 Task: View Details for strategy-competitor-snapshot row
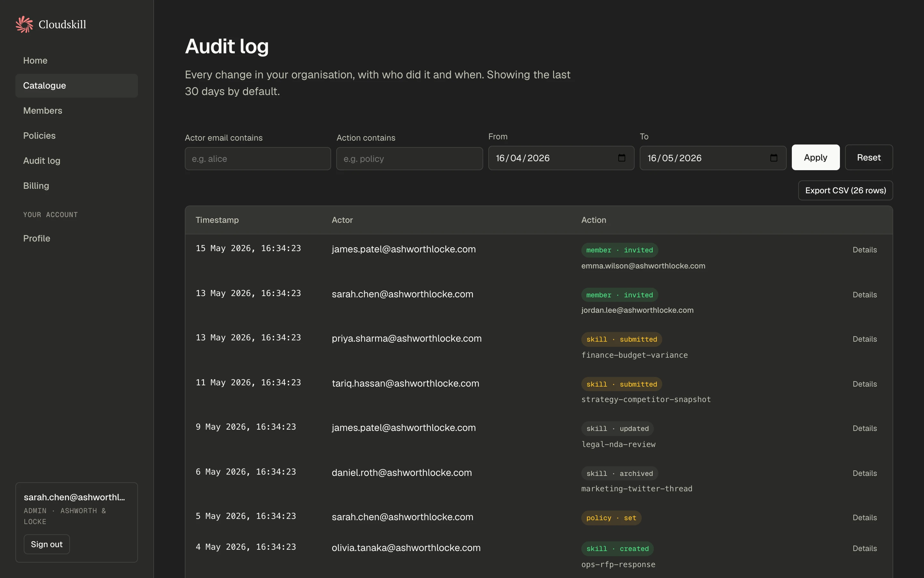pos(865,384)
